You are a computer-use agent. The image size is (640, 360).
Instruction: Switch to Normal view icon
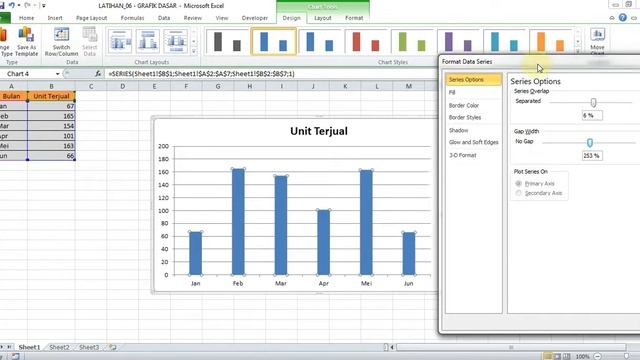click(x=548, y=356)
